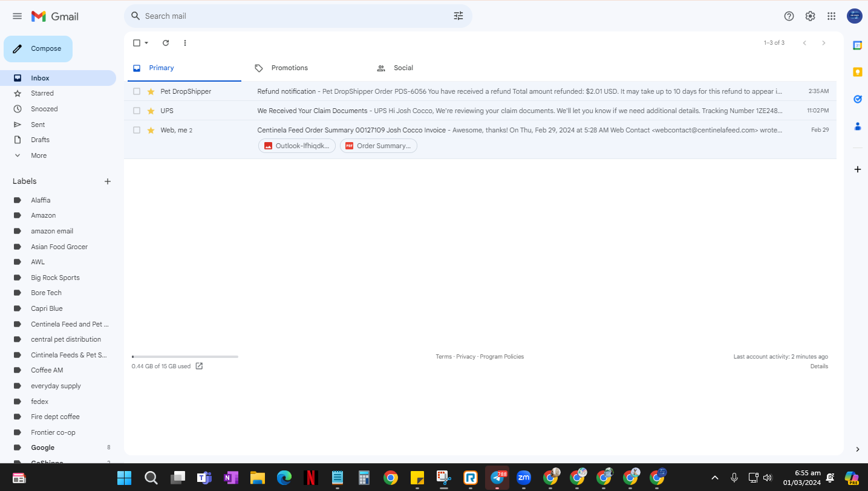The image size is (868, 491).
Task: Collapse the side panel with chevron
Action: tap(857, 449)
